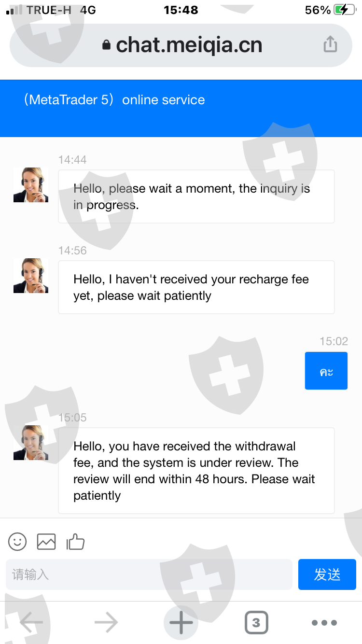Open the emoji picker
This screenshot has width=362, height=644.
tap(17, 542)
